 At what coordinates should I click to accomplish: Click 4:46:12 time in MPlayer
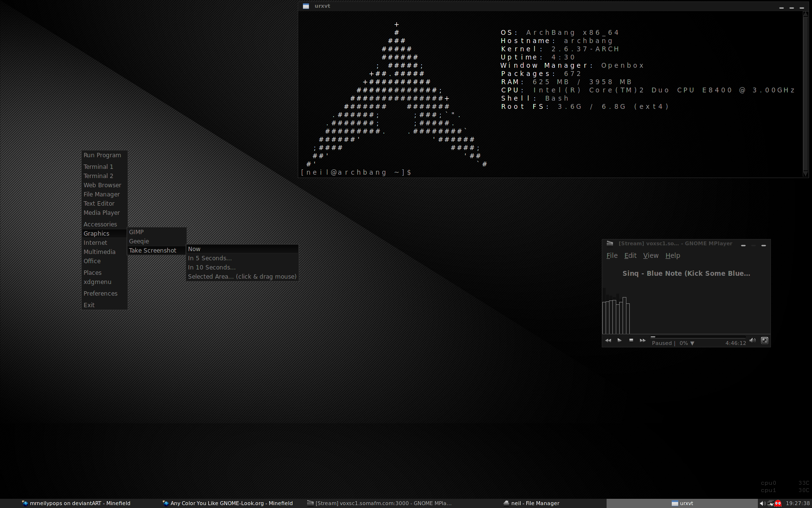[736, 344]
